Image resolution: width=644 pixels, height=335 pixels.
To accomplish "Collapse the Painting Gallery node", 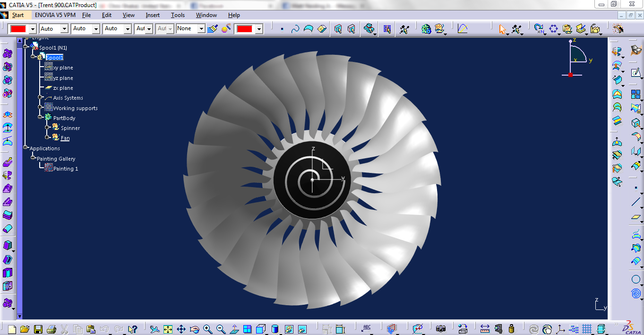I will click(33, 158).
